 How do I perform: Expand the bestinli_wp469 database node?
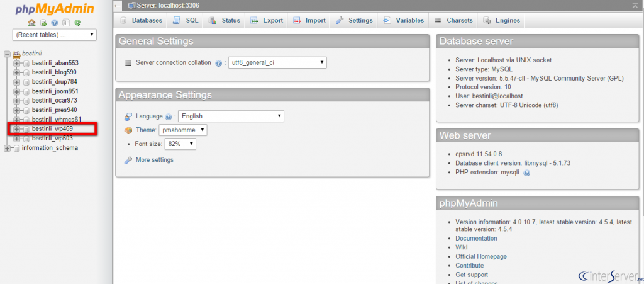tap(16, 129)
